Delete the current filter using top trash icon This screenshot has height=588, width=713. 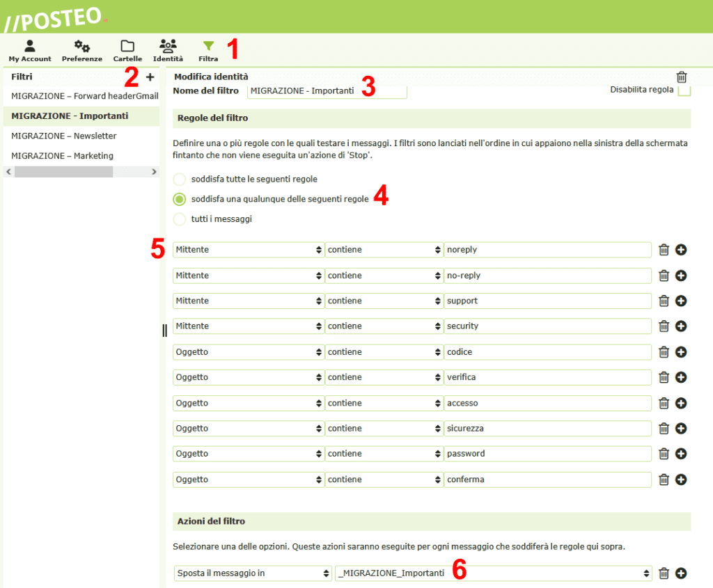pyautogui.click(x=681, y=77)
